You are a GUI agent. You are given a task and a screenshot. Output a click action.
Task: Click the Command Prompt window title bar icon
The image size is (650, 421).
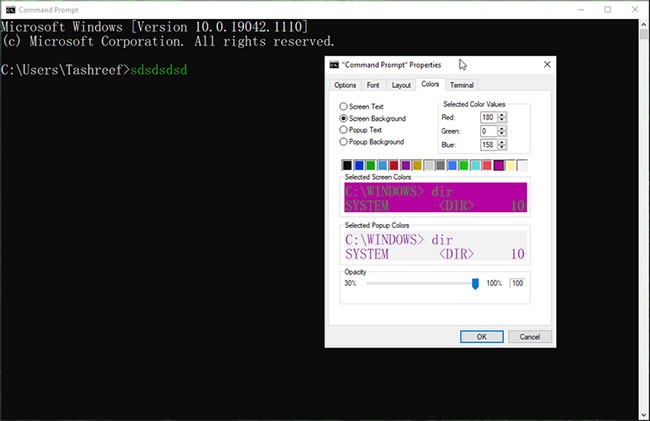(8, 8)
